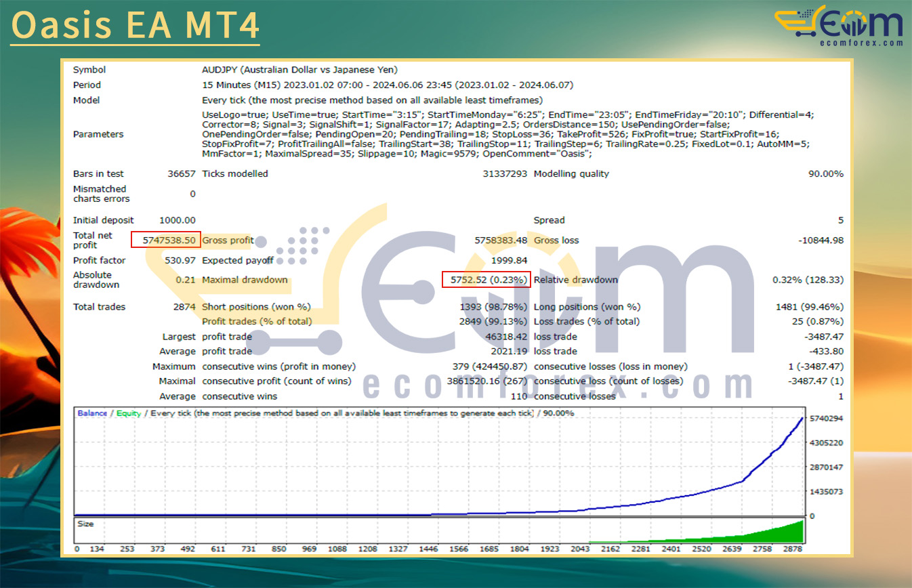912x588 pixels.
Task: Click the highlighted Total net profit value
Action: point(167,240)
